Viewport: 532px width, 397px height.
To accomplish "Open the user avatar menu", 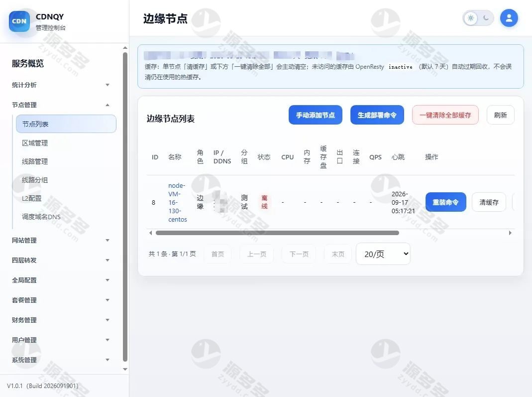I will [509, 18].
